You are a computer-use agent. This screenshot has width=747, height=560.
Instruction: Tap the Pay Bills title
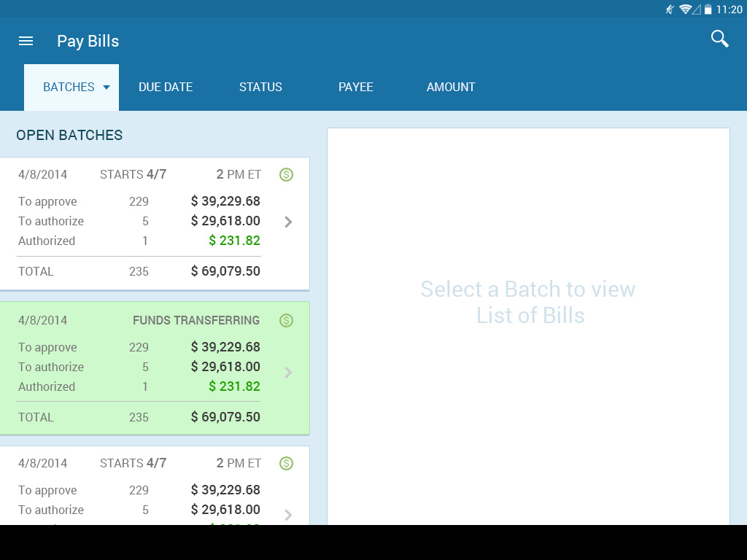(88, 41)
